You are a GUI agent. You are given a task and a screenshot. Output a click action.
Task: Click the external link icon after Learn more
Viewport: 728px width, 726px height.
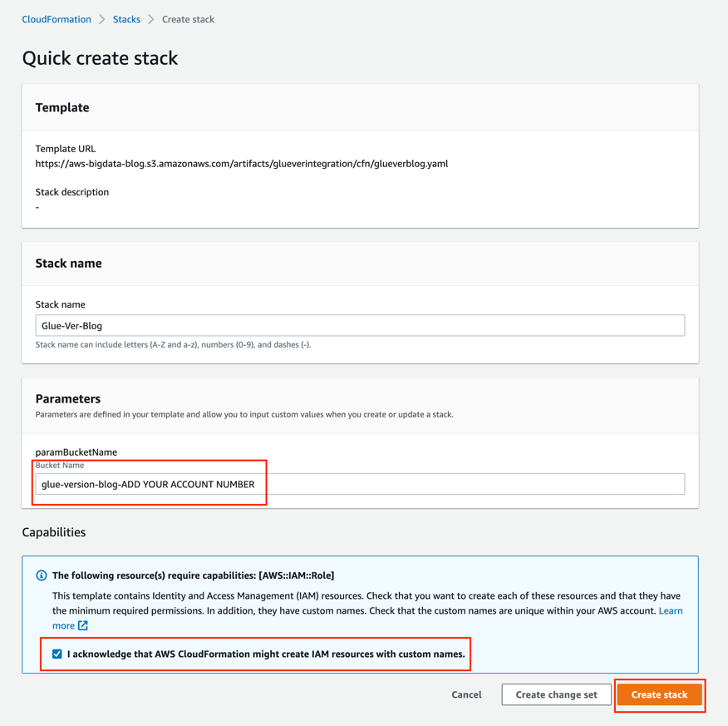tap(83, 625)
